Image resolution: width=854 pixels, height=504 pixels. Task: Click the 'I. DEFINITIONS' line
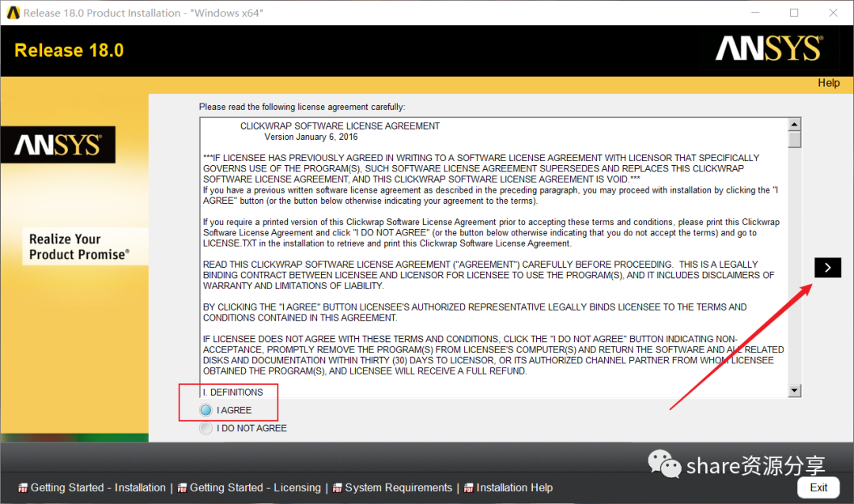232,392
